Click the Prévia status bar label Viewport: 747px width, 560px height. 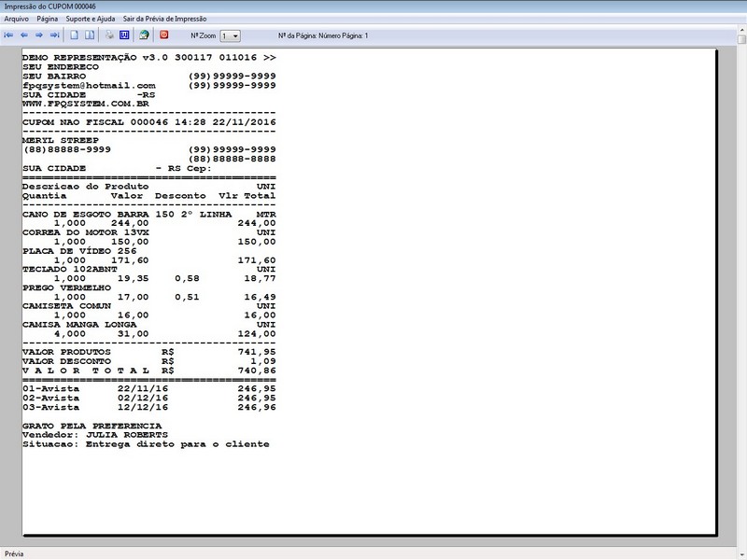pyautogui.click(x=15, y=553)
